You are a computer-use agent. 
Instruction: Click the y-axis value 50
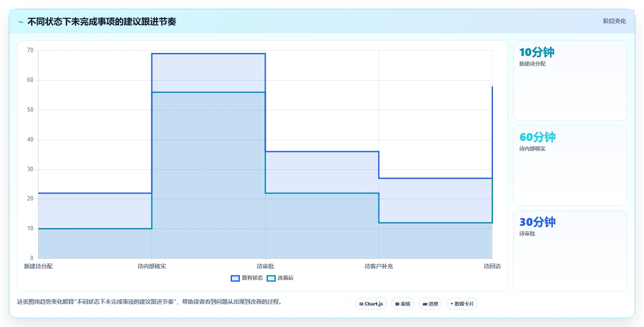30,110
